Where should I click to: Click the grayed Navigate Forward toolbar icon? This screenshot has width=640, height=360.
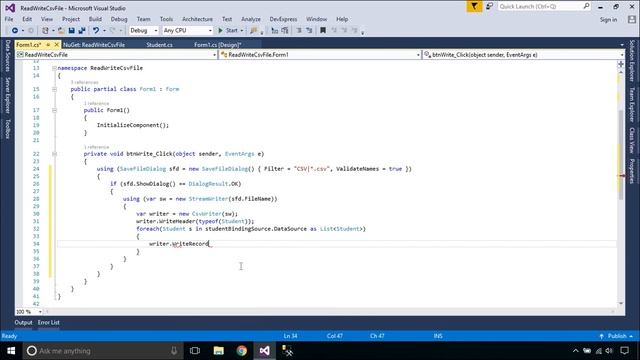[31, 31]
